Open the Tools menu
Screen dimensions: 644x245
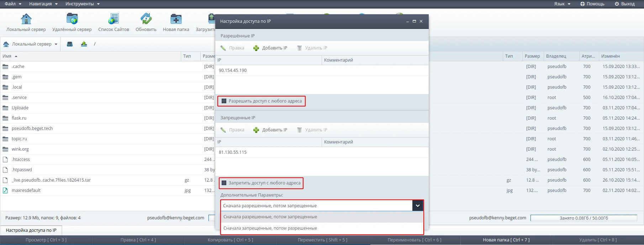pos(82,4)
